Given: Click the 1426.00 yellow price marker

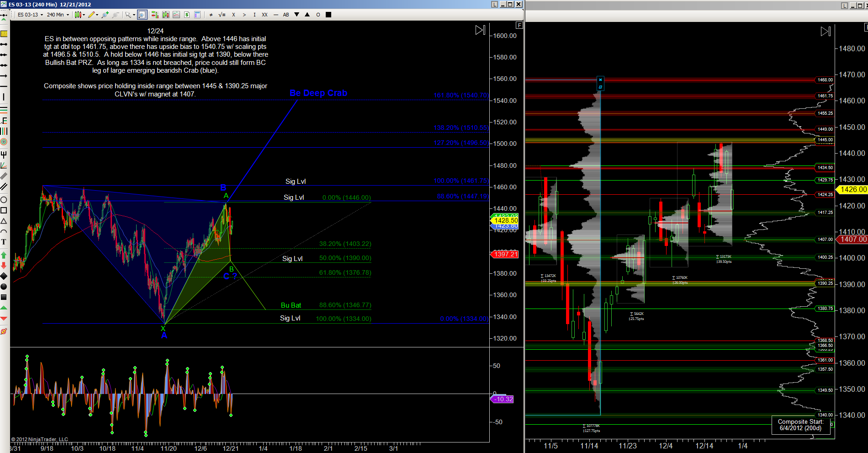Looking at the screenshot, I should [x=852, y=189].
